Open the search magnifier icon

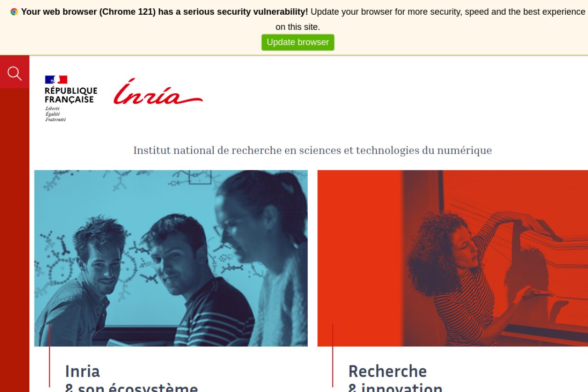point(15,74)
